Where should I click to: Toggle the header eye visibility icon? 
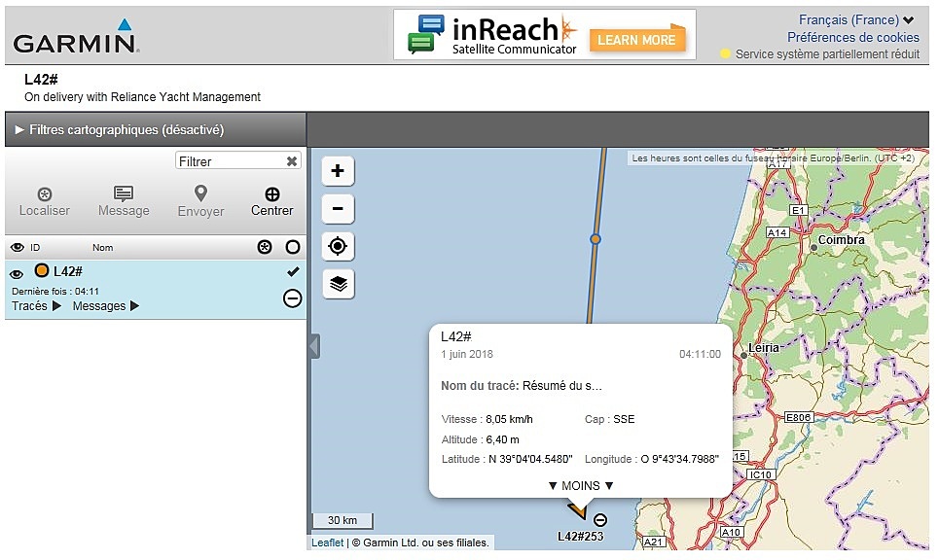(18, 247)
